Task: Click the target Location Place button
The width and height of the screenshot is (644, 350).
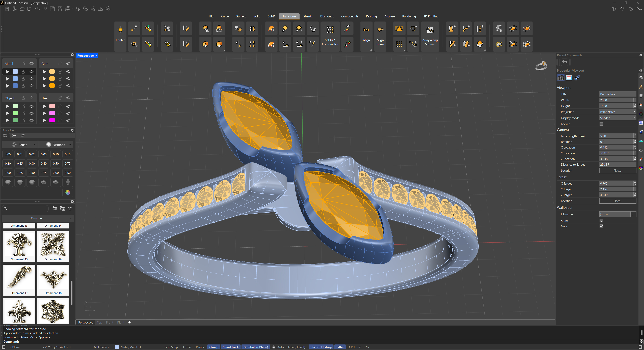Action: pyautogui.click(x=618, y=201)
